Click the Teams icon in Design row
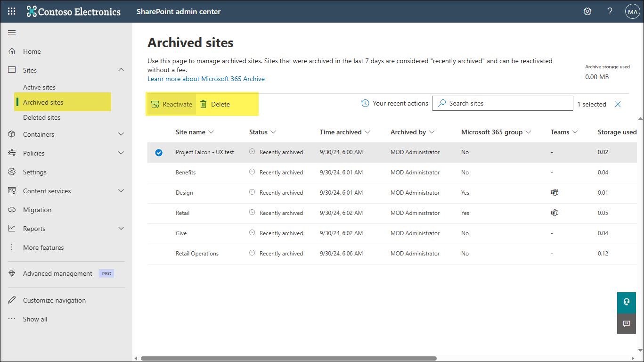The height and width of the screenshot is (362, 644). pos(554,192)
